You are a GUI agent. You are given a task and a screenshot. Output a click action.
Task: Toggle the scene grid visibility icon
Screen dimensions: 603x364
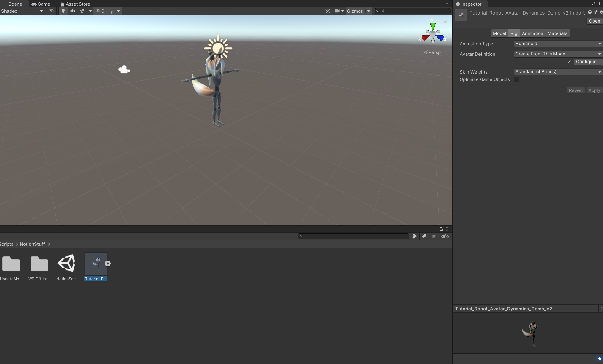[110, 11]
